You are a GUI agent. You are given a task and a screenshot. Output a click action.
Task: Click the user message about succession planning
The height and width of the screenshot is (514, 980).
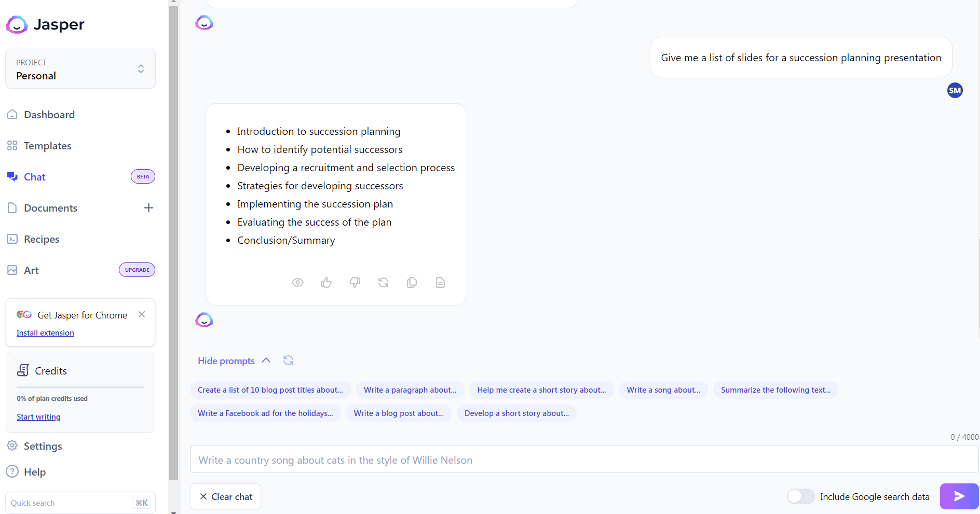tap(801, 58)
